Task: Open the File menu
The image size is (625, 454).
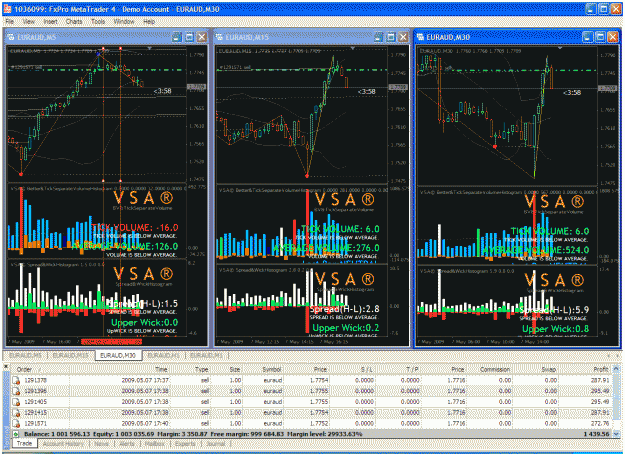Action: point(10,22)
